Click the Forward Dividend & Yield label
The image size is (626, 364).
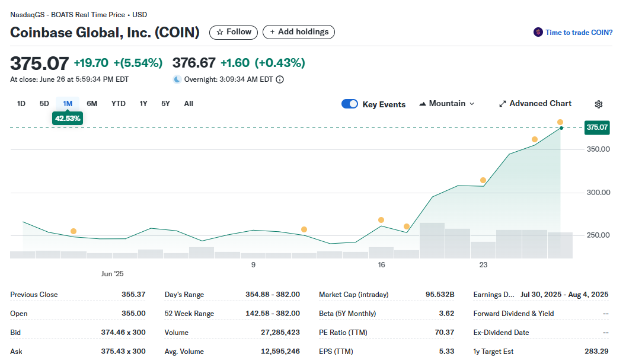(x=513, y=314)
